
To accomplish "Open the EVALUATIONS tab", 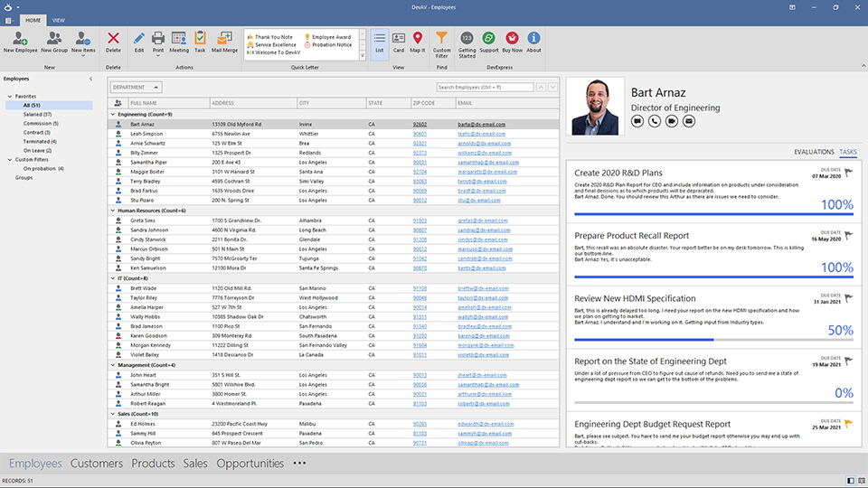I will click(814, 152).
